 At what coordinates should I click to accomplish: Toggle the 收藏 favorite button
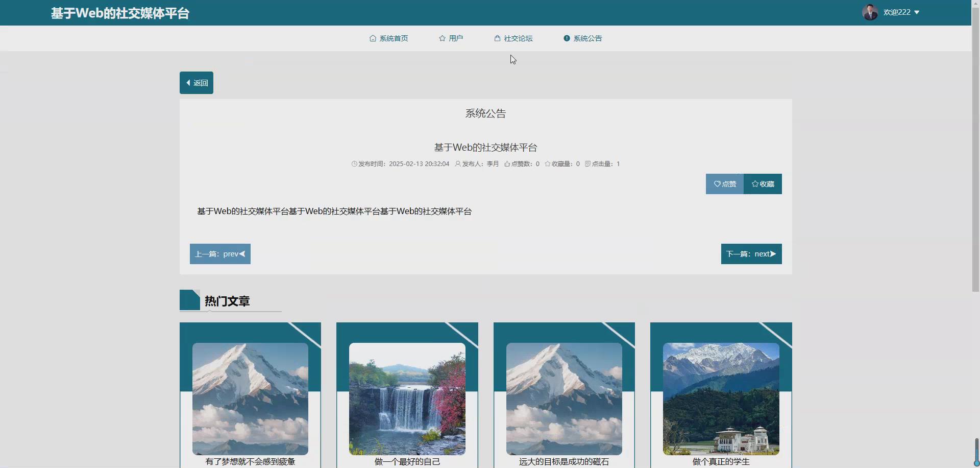pyautogui.click(x=763, y=184)
